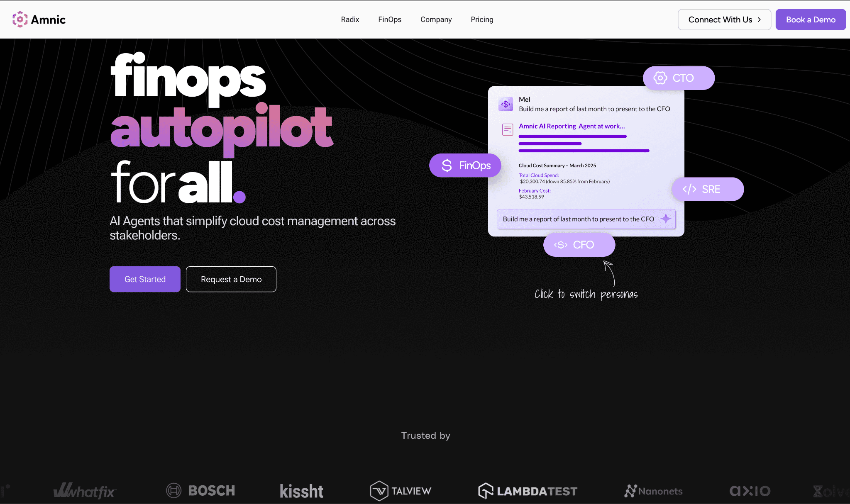This screenshot has width=850, height=504.
Task: Switch to the CFO persona
Action: (x=579, y=245)
